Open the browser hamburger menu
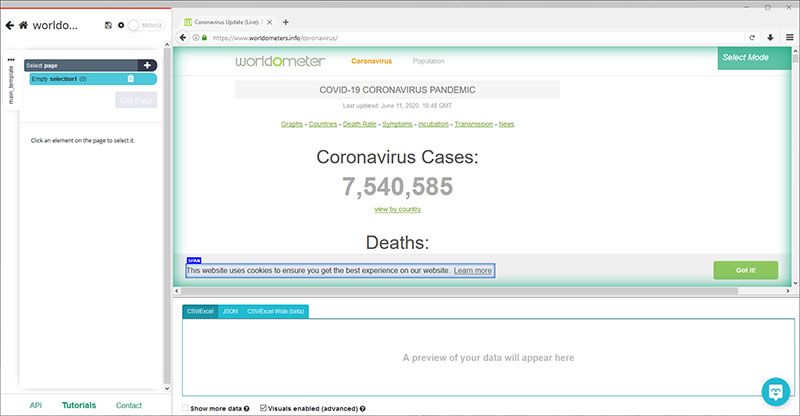This screenshot has width=800, height=416. pos(789,37)
